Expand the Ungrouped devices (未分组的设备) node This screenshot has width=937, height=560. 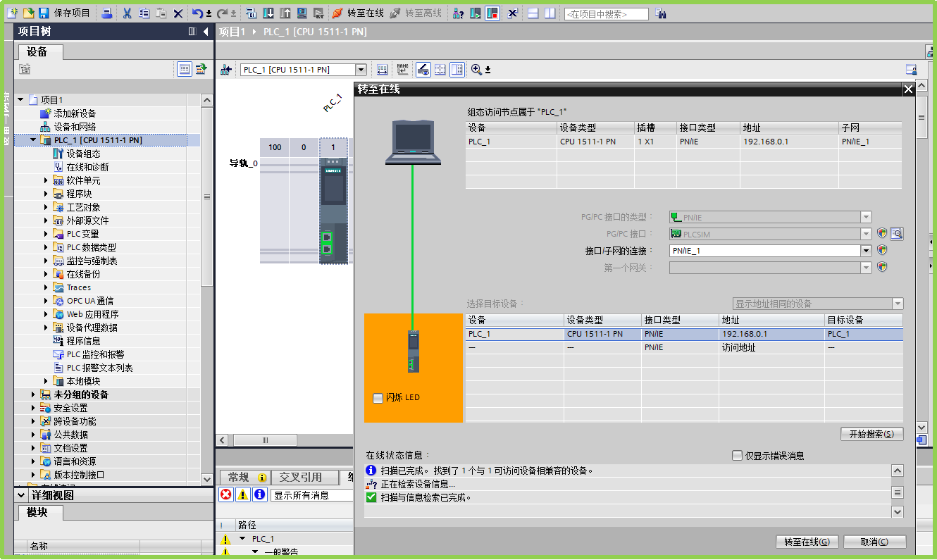(x=32, y=394)
